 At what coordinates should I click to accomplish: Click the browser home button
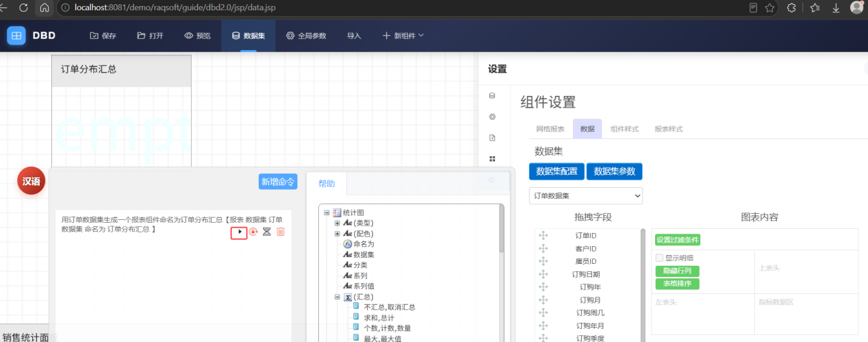(44, 8)
